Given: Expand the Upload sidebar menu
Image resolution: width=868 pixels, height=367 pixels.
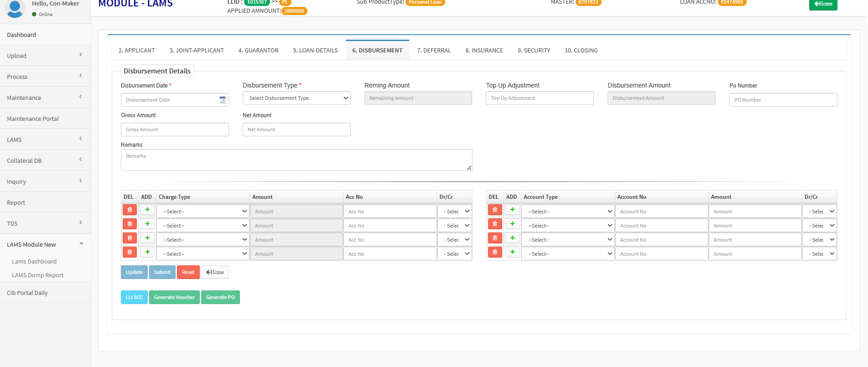Looking at the screenshot, I should [45, 56].
